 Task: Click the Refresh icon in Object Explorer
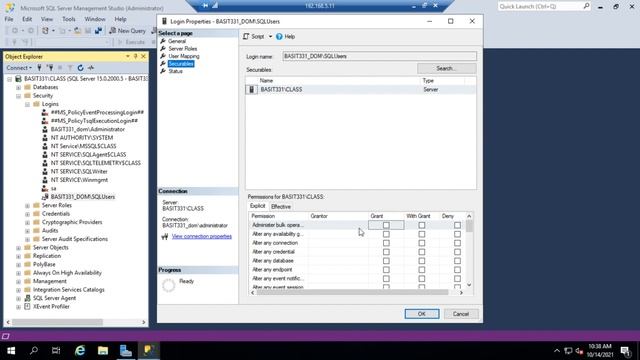pyautogui.click(x=80, y=68)
